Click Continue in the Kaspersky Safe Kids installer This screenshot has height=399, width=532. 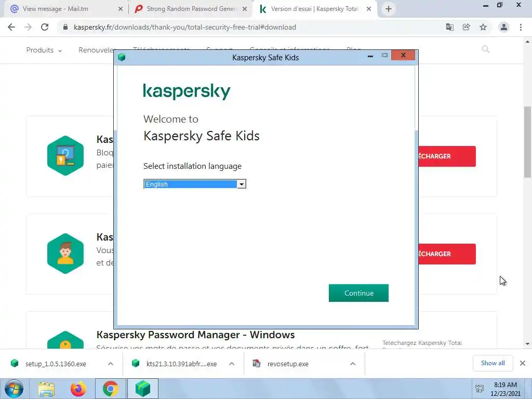pos(358,293)
